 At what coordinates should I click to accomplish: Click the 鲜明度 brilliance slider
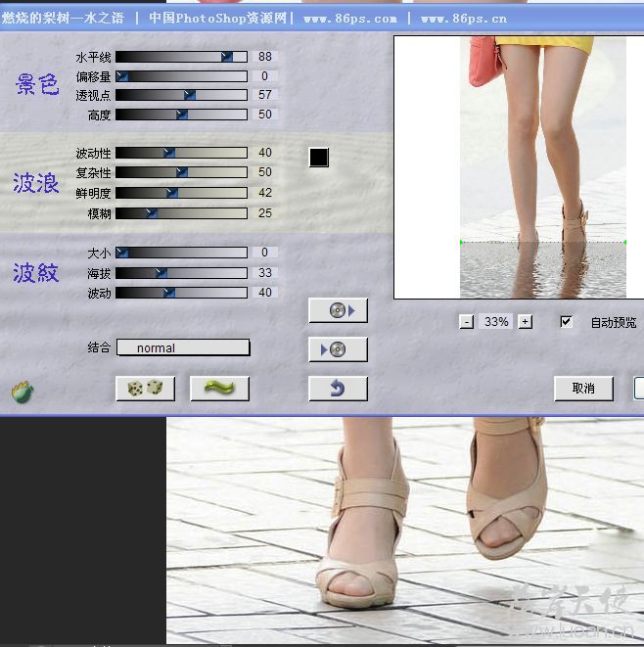tap(181, 193)
